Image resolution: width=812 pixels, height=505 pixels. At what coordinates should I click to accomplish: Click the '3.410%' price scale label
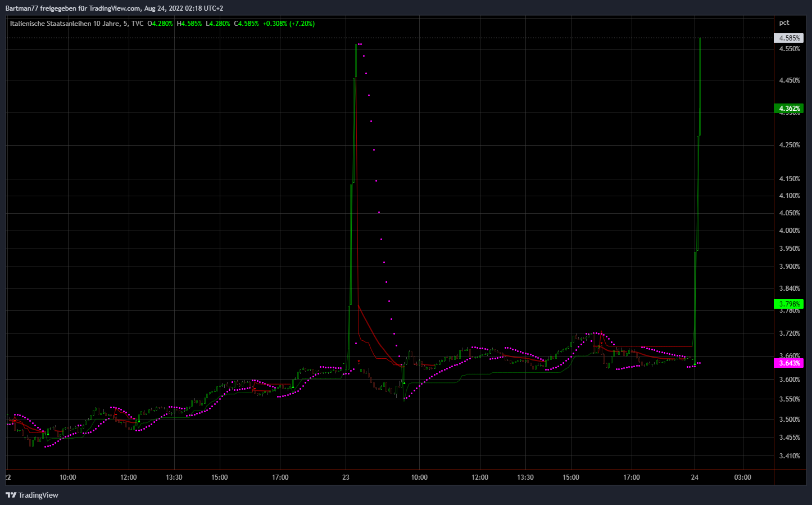[x=790, y=456]
